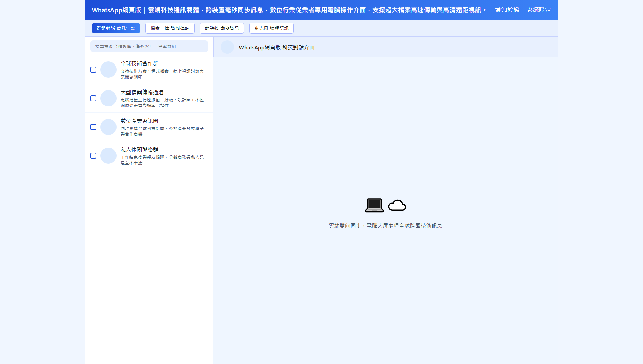This screenshot has width=643, height=364.
Task: Open the 全球技術合作群 chat title
Action: pyautogui.click(x=139, y=63)
